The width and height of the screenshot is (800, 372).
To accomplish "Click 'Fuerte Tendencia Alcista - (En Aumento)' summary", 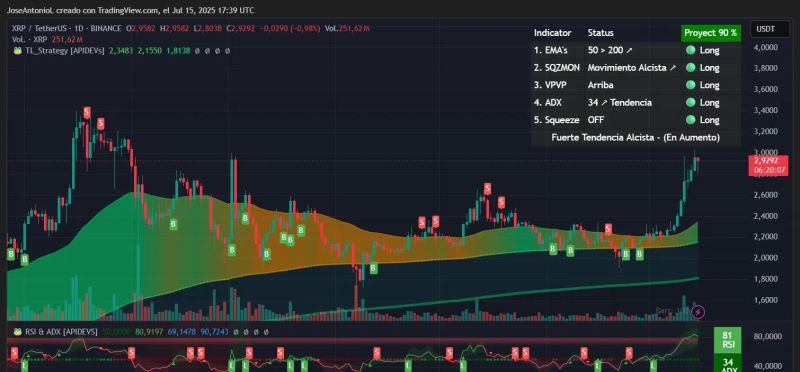I will (636, 138).
